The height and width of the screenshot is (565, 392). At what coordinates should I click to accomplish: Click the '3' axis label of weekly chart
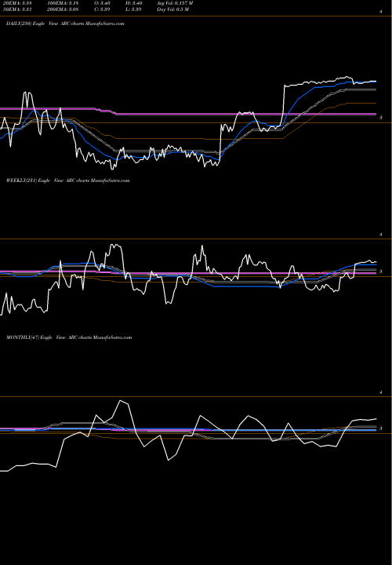click(x=381, y=272)
